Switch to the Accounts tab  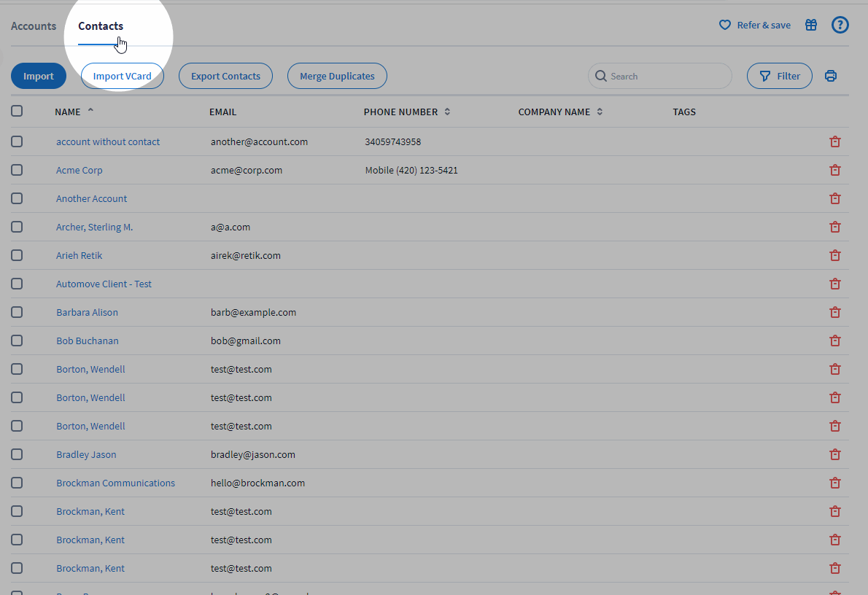34,26
